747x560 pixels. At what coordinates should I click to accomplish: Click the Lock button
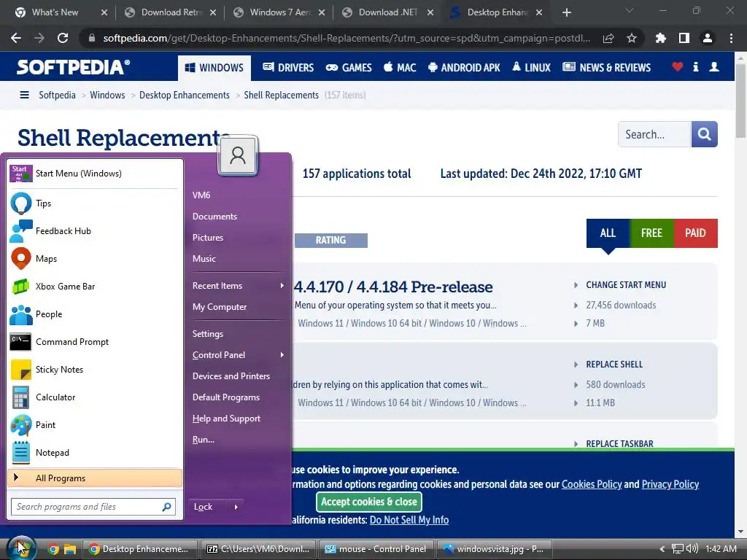coord(208,507)
